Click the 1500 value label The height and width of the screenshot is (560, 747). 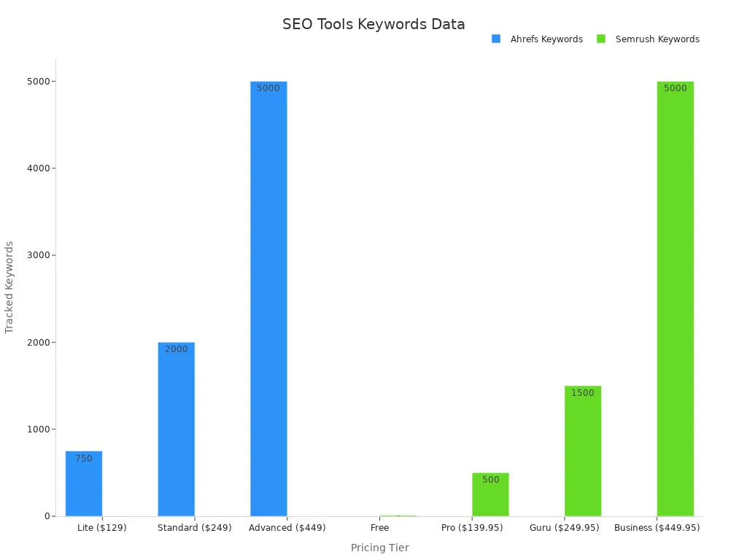(x=583, y=393)
